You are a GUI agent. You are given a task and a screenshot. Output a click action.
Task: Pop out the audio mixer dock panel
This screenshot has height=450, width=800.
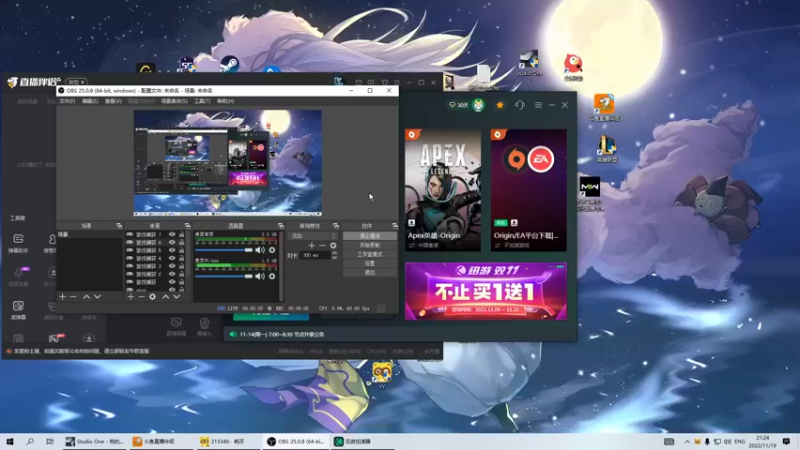pos(281,226)
